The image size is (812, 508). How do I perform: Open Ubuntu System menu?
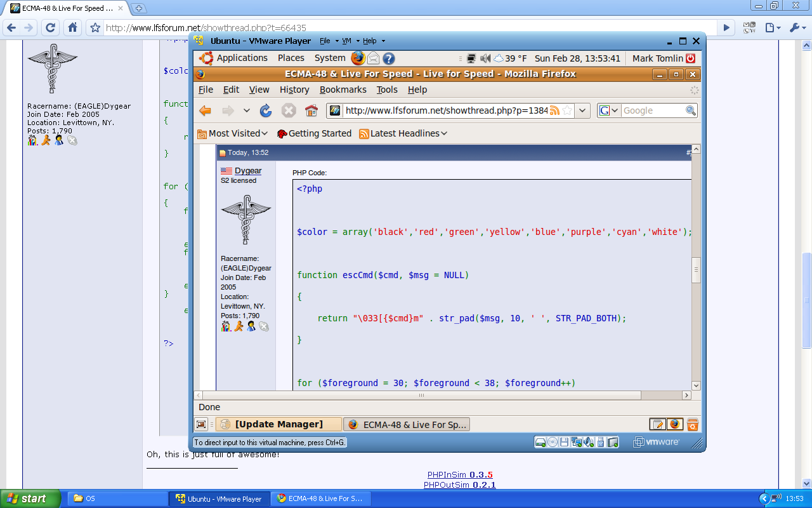(330, 58)
